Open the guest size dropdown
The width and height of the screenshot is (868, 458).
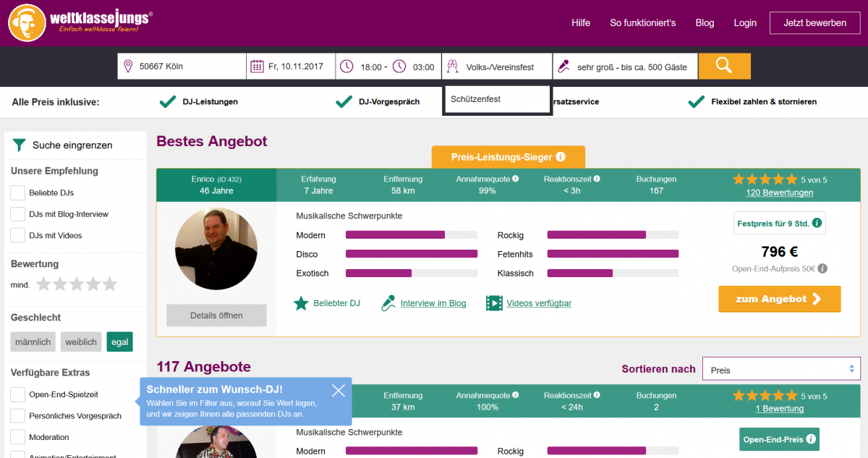coord(626,67)
